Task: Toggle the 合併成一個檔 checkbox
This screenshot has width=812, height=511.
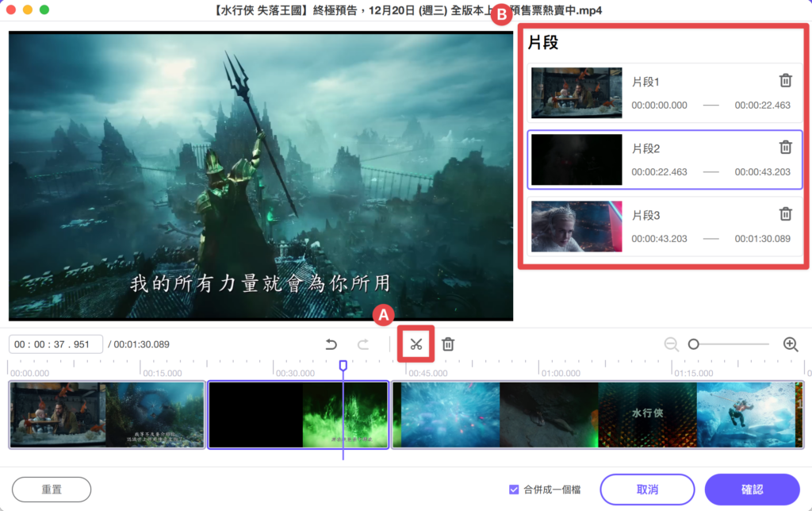Action: click(514, 490)
